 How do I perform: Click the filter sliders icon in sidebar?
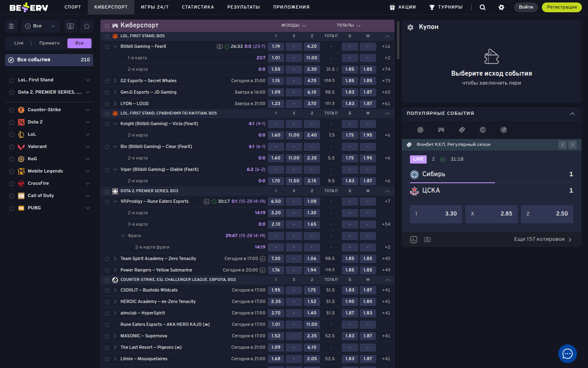(11, 26)
